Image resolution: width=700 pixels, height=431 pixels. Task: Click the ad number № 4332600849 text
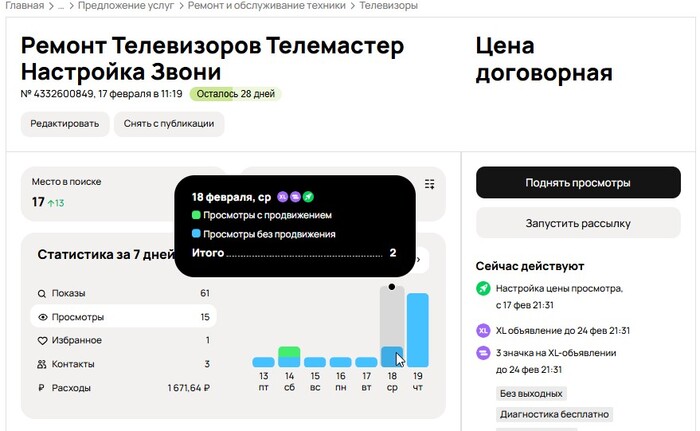57,94
